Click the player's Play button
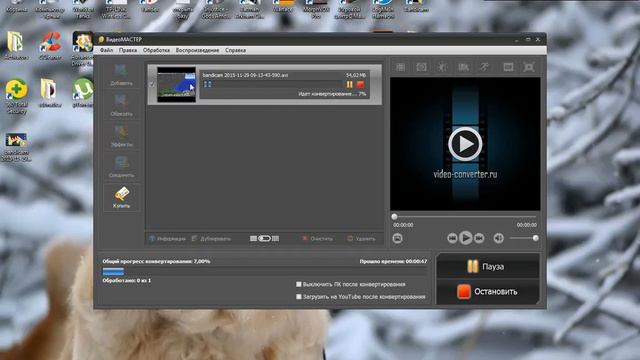Image resolution: width=640 pixels, height=360 pixels. pos(465,238)
